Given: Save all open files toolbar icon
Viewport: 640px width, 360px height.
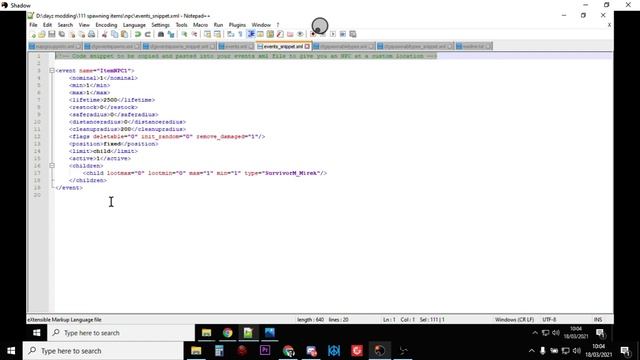Looking at the screenshot, I should point(62,34).
